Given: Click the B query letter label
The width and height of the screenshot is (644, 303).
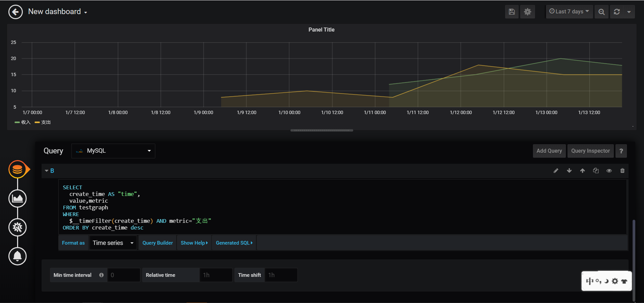Looking at the screenshot, I should tap(52, 171).
